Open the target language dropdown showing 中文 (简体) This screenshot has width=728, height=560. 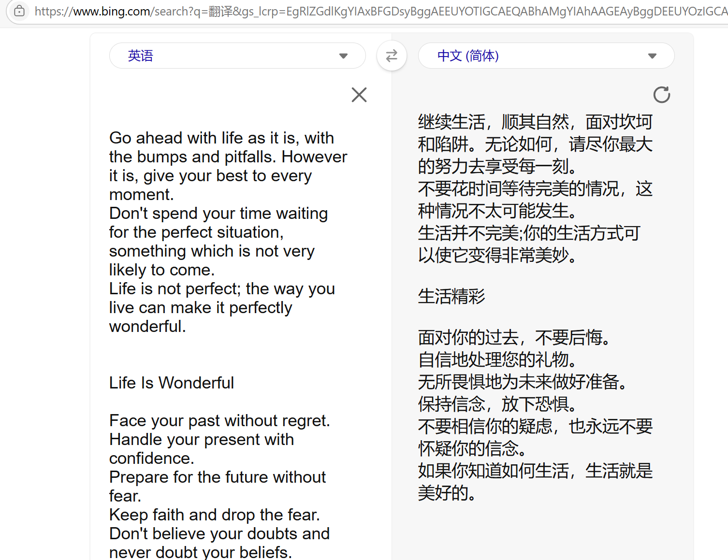(546, 56)
